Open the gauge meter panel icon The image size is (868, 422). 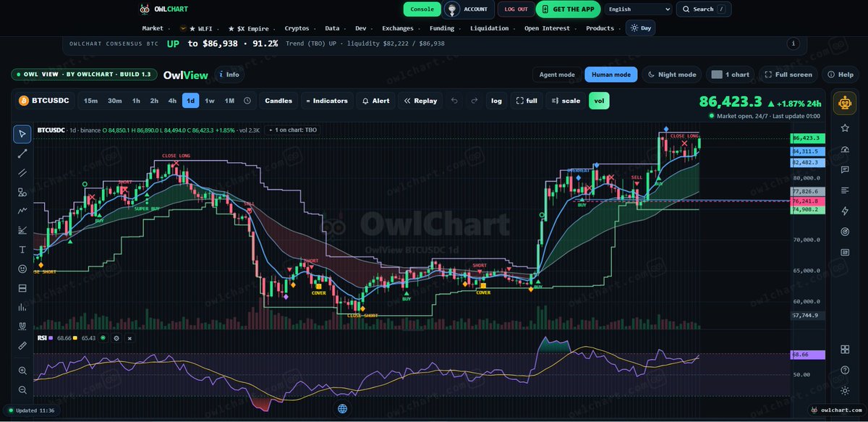point(845,149)
